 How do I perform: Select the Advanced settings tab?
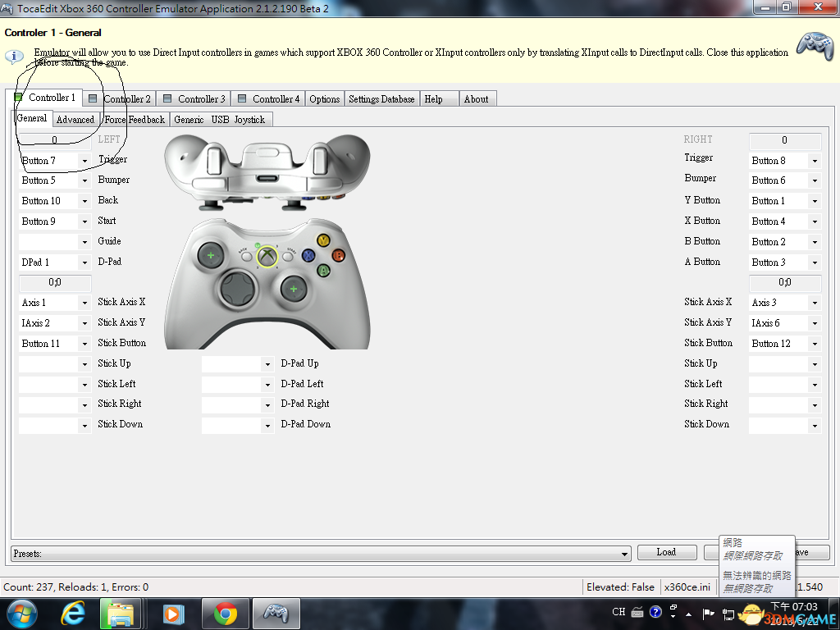(x=75, y=120)
